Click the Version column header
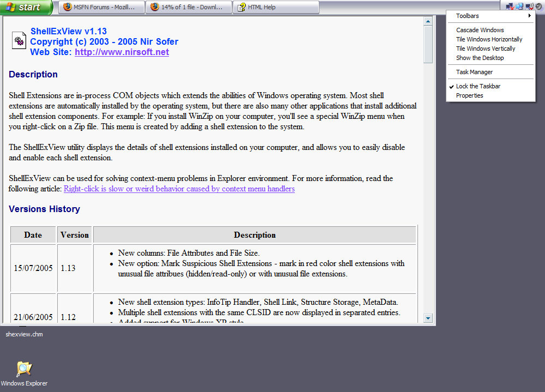This screenshot has height=392, width=545. click(74, 235)
